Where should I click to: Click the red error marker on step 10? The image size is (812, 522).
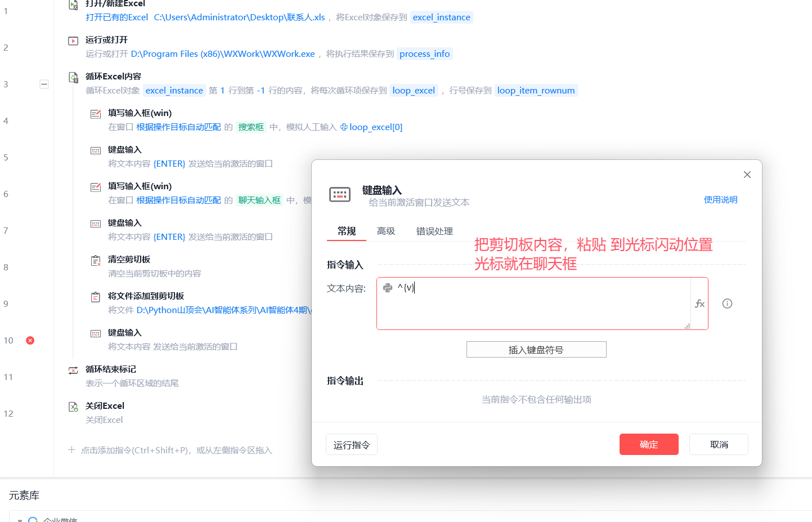click(x=30, y=340)
